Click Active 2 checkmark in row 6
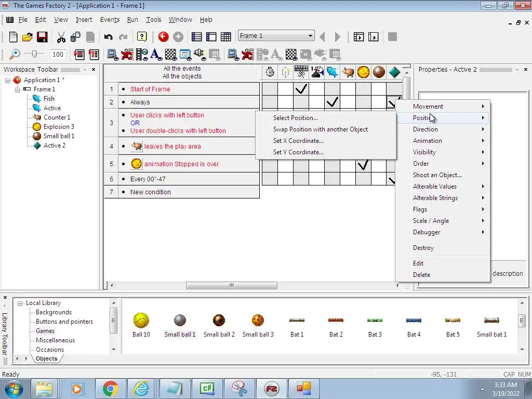532x399 pixels. pos(391,180)
